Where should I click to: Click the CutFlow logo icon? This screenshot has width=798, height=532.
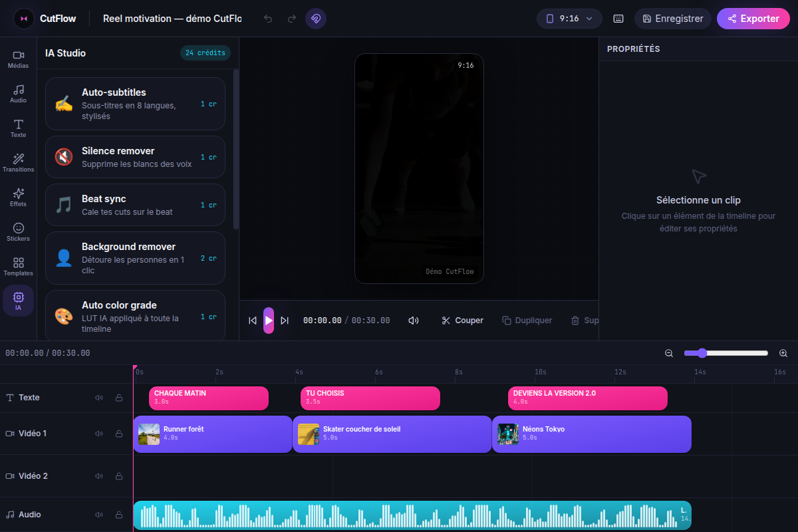pos(24,19)
